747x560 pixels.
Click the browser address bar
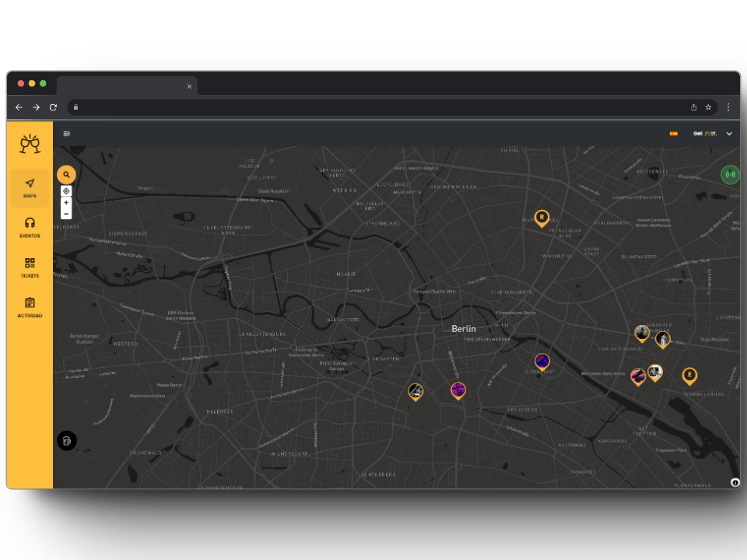coord(392,107)
